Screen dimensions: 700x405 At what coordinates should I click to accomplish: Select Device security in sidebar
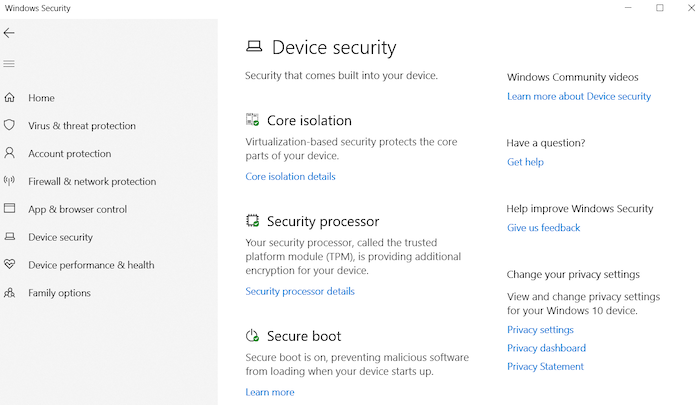click(x=60, y=237)
